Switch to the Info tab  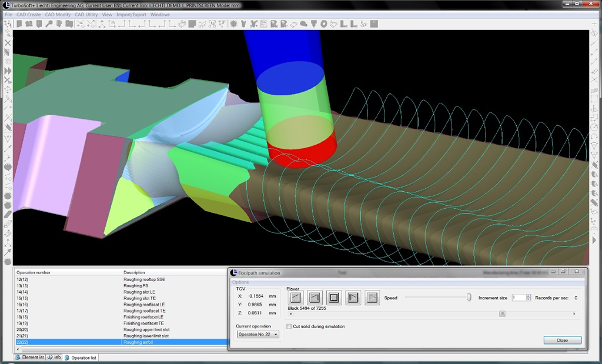click(x=54, y=358)
